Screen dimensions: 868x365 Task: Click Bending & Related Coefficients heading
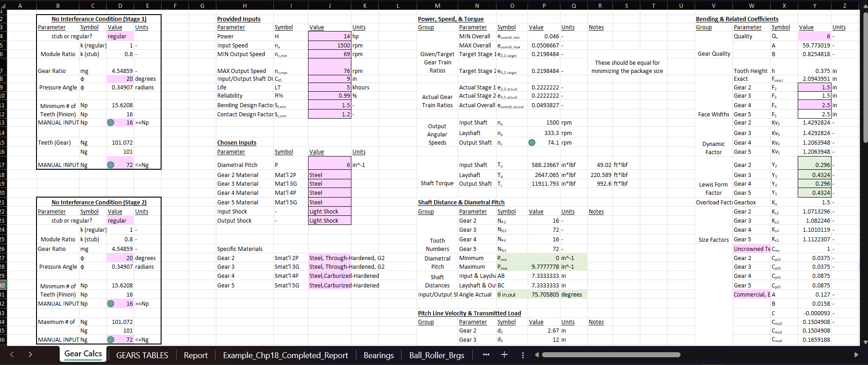click(x=737, y=19)
